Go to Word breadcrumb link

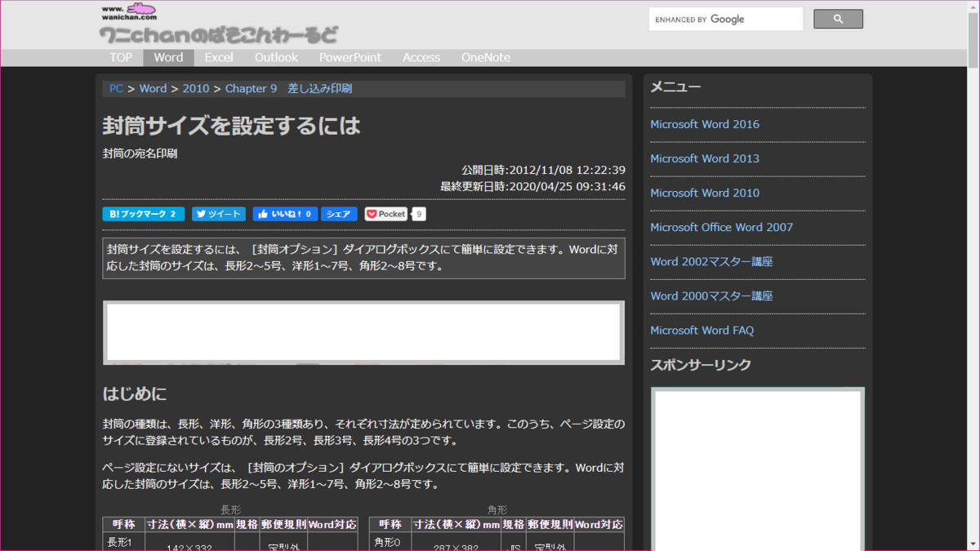(x=153, y=88)
